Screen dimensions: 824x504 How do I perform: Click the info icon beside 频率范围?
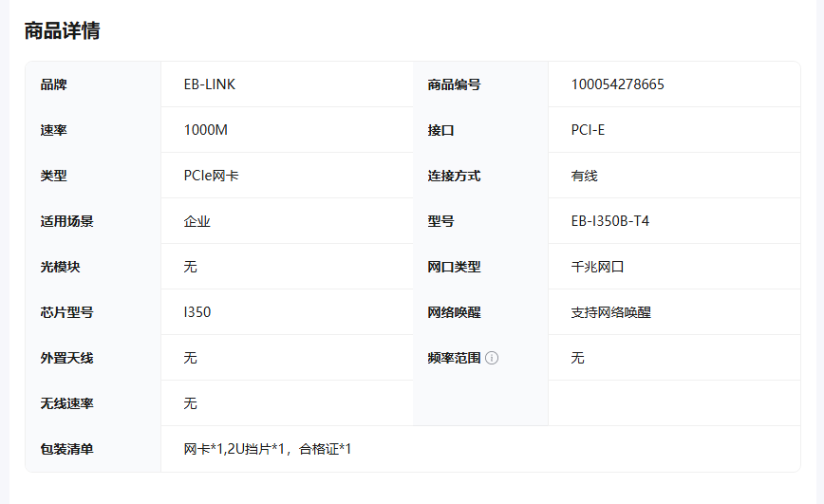pos(492,358)
